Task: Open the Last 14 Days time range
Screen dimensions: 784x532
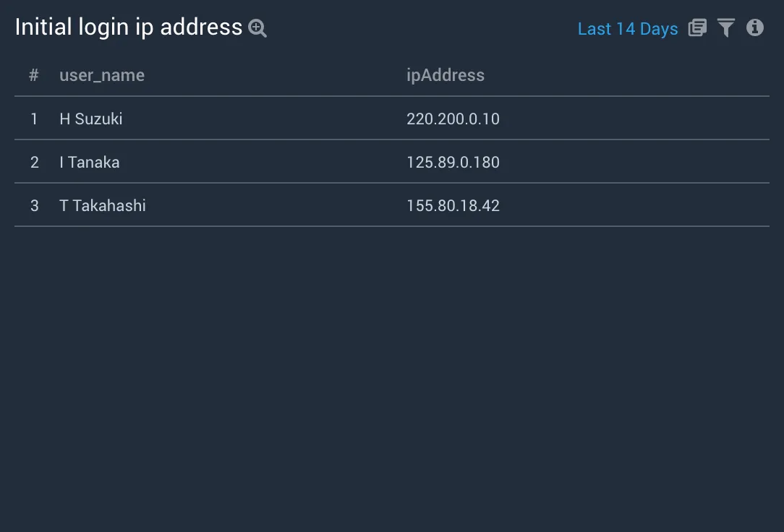Action: (x=628, y=29)
